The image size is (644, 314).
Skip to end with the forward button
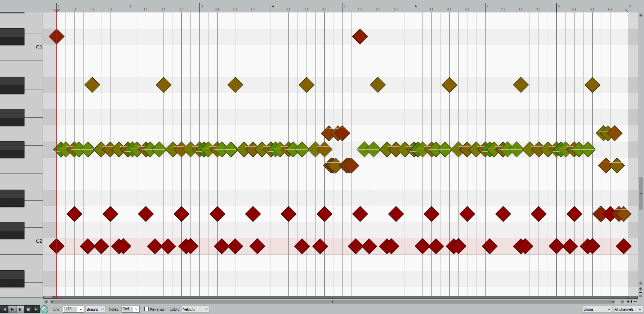click(36, 309)
